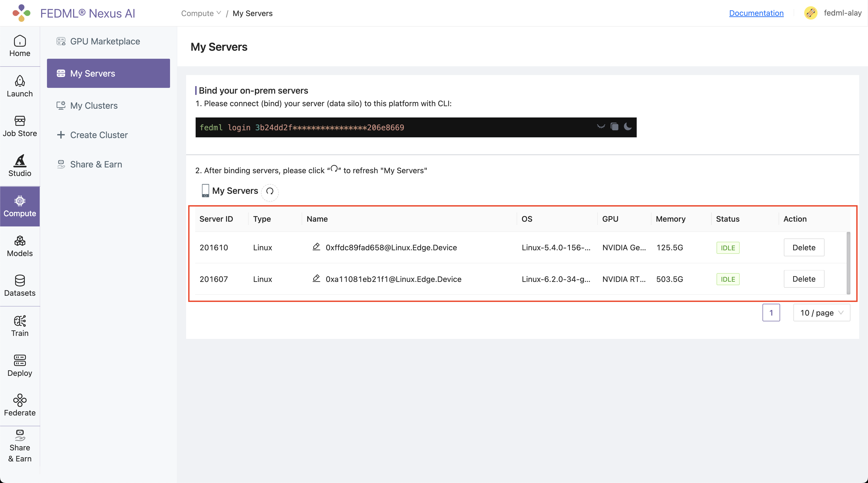Open the Train icon section
Viewport: 868px width, 483px height.
tap(20, 325)
